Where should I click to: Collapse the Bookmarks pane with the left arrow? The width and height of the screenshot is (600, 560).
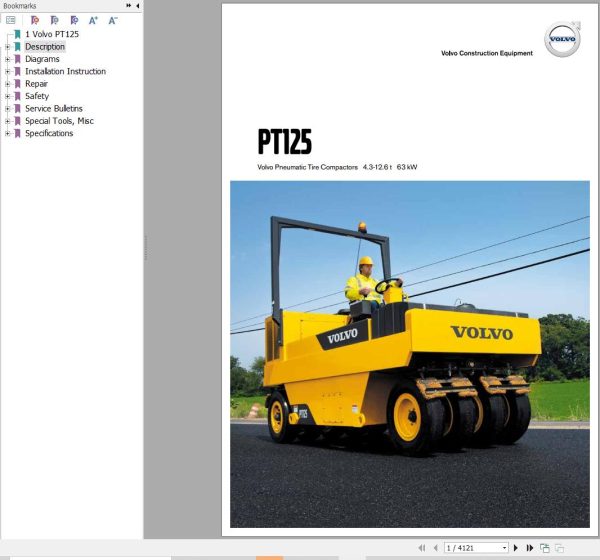coord(137,5)
